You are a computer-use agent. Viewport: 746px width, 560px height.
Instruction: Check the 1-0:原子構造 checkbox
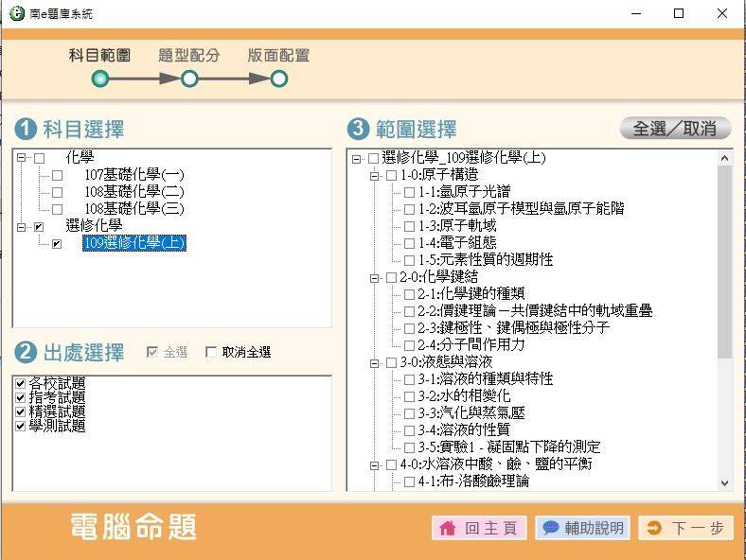(392, 175)
